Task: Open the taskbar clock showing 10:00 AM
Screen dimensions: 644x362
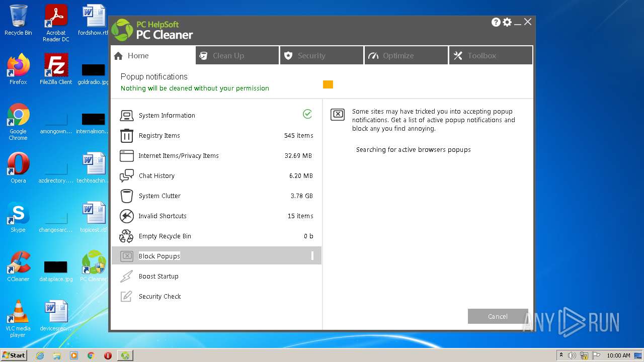Action: pyautogui.click(x=618, y=355)
